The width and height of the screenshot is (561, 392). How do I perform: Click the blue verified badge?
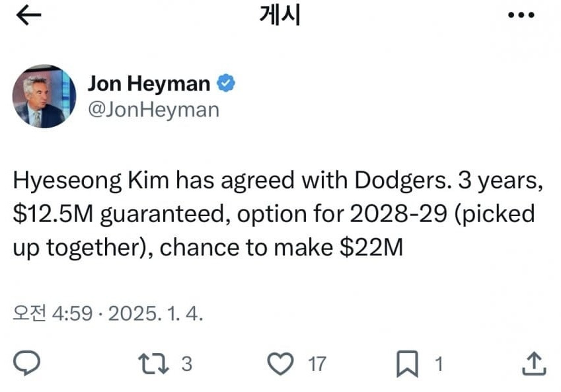coord(227,84)
